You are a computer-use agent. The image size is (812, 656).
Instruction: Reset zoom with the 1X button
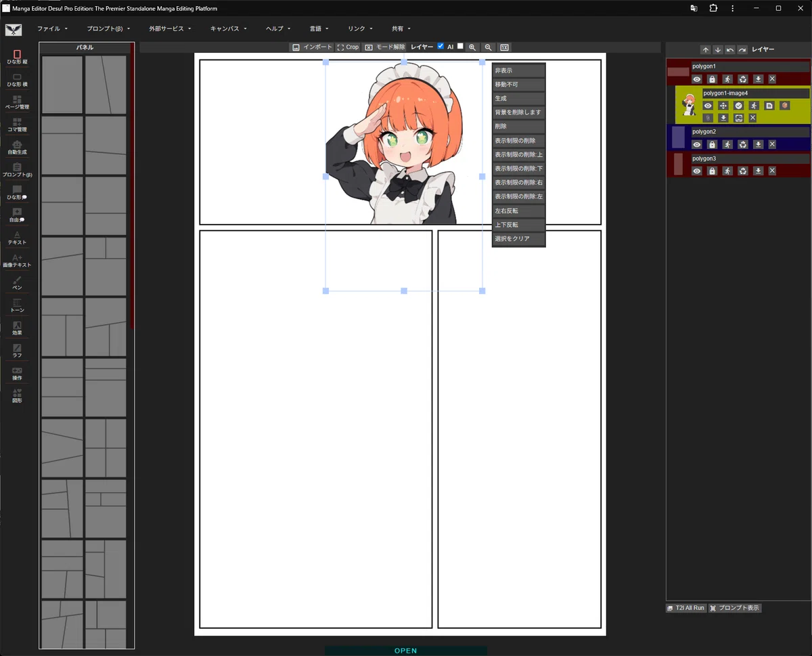(504, 47)
